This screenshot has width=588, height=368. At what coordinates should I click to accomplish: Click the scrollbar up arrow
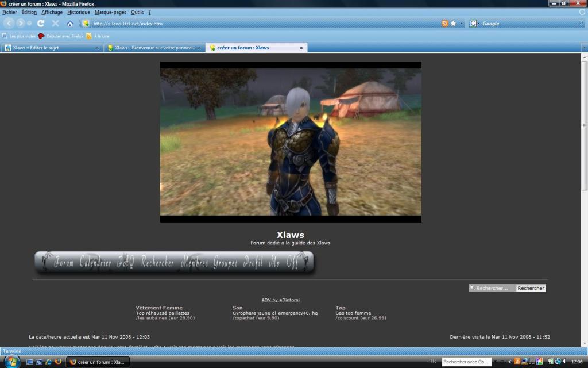(584, 57)
